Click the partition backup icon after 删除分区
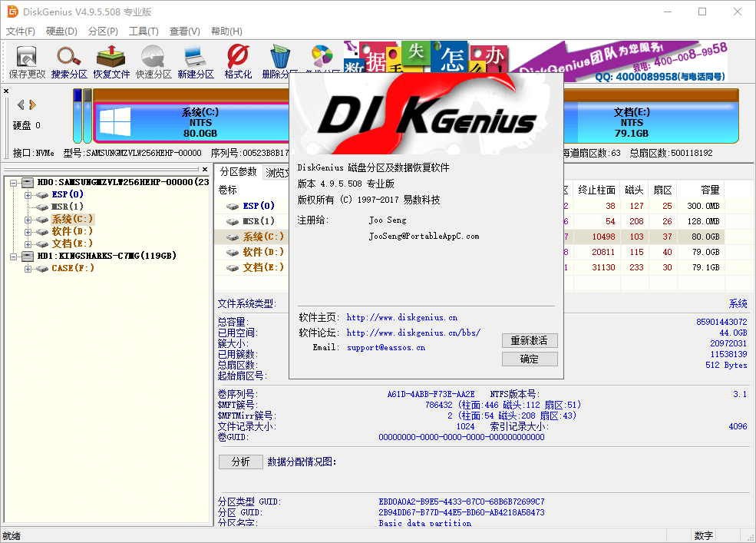756x543 pixels. (321, 55)
